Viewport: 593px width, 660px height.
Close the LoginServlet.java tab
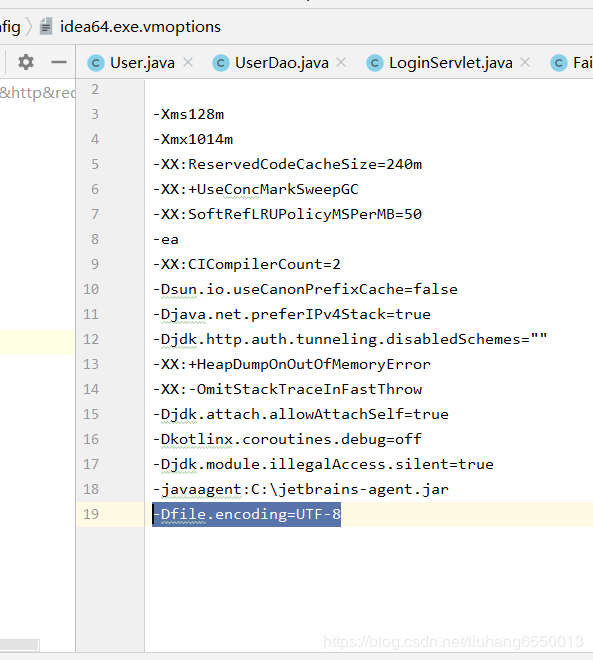point(525,62)
